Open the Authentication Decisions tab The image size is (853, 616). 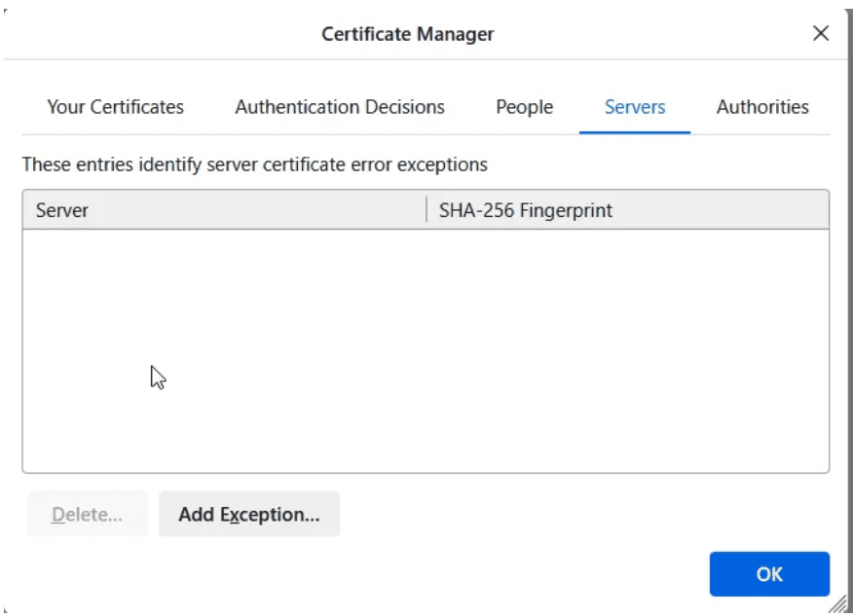pos(340,107)
